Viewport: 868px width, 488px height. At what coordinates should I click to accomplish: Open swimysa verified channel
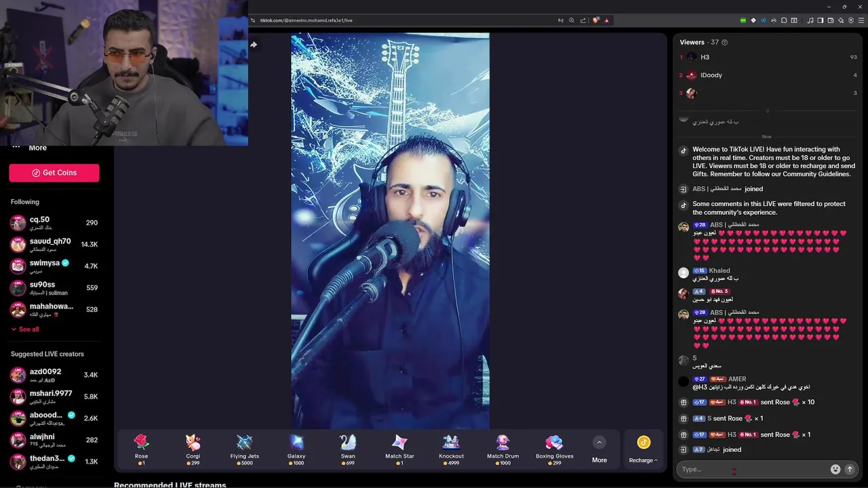(54, 266)
